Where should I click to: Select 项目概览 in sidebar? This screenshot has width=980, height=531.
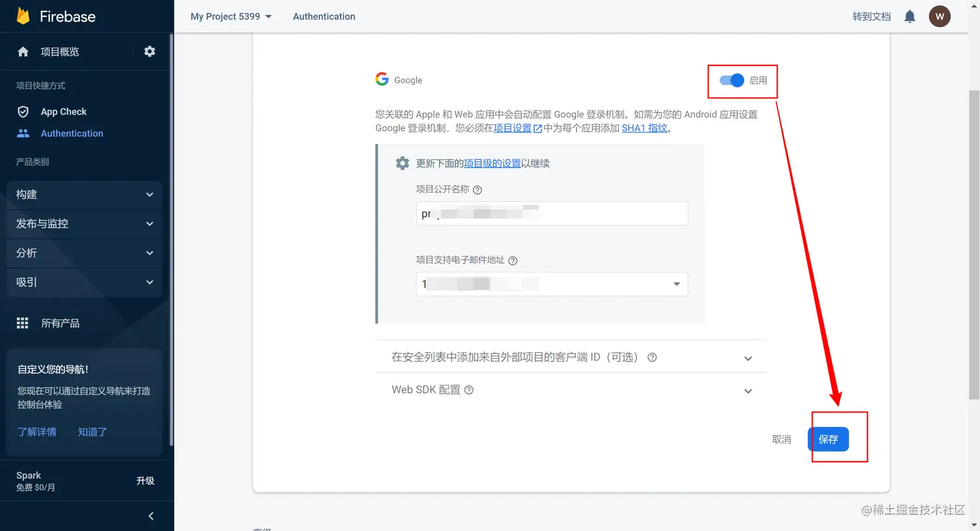coord(60,52)
